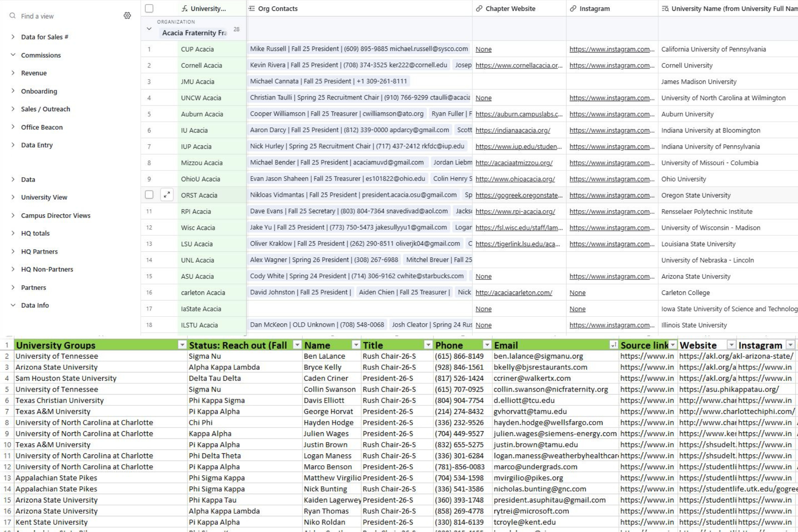This screenshot has width=798, height=532.
Task: Select spreadsheet row 8 header
Action: point(7,422)
